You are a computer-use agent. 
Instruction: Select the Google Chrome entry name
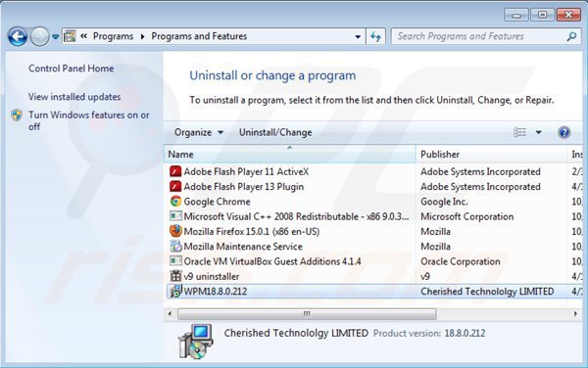217,202
